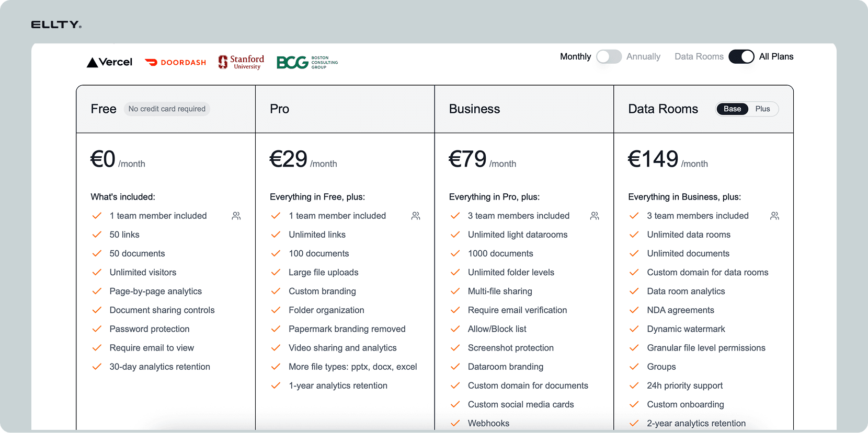Click 'Data room analytics' feature
Screen dimensions: 868x433
tap(686, 291)
